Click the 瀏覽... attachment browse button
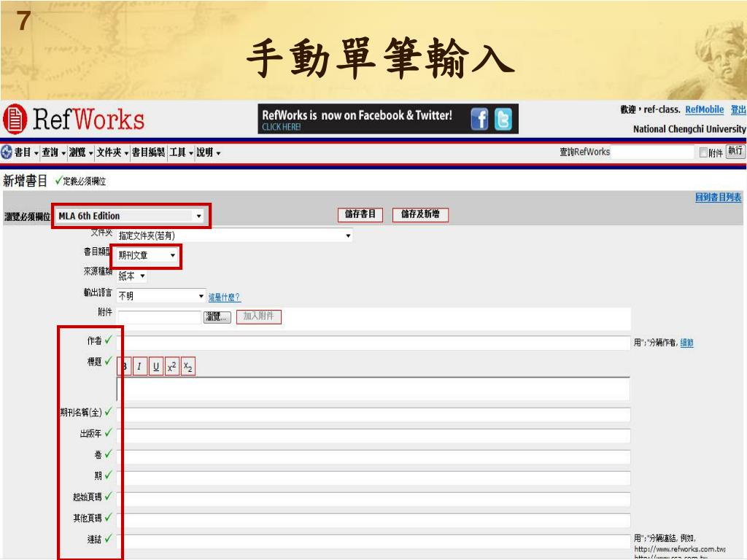This screenshot has width=747, height=560. (x=217, y=316)
